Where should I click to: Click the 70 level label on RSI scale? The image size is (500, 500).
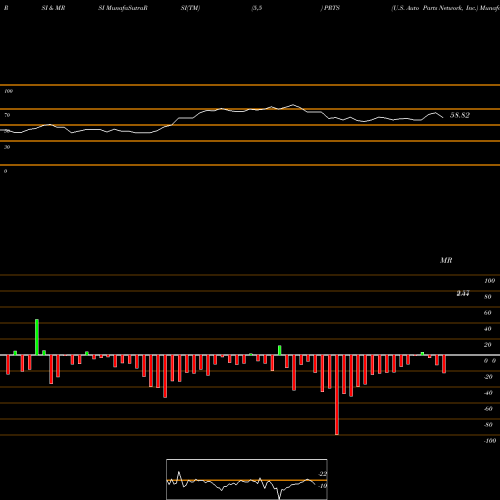click(x=7, y=115)
